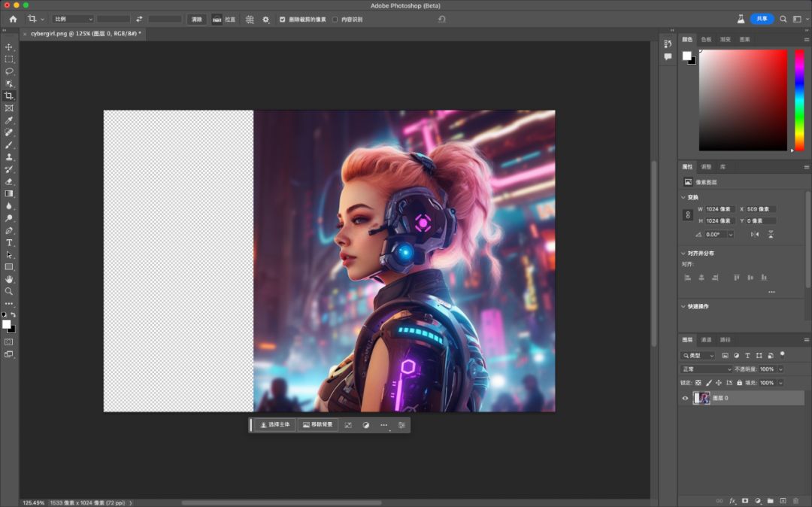
Task: Select the Move tool
Action: coord(9,47)
